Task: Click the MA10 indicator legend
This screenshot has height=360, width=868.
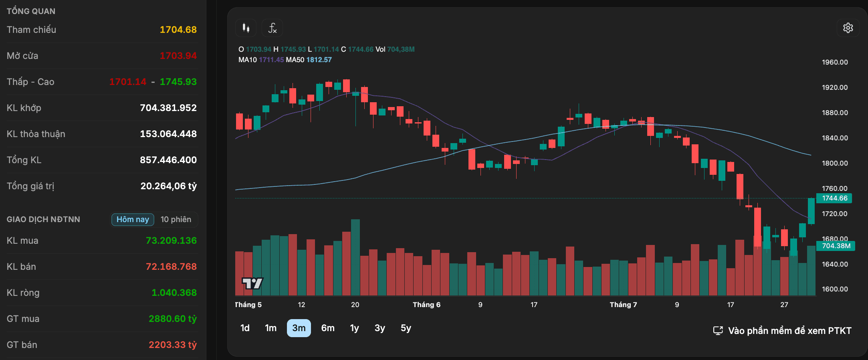Action: click(x=261, y=60)
